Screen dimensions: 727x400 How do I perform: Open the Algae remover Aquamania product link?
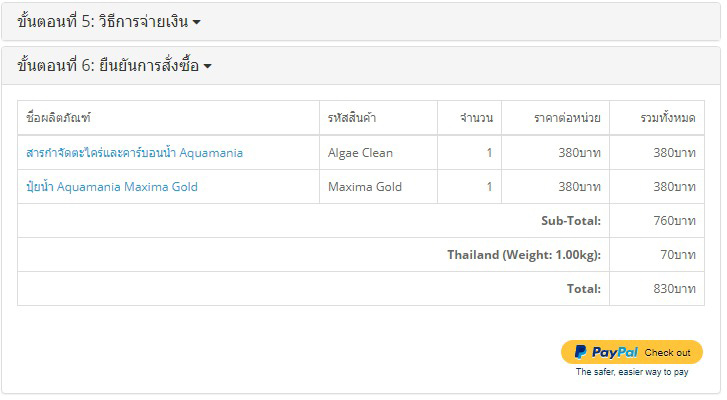pyautogui.click(x=134, y=152)
